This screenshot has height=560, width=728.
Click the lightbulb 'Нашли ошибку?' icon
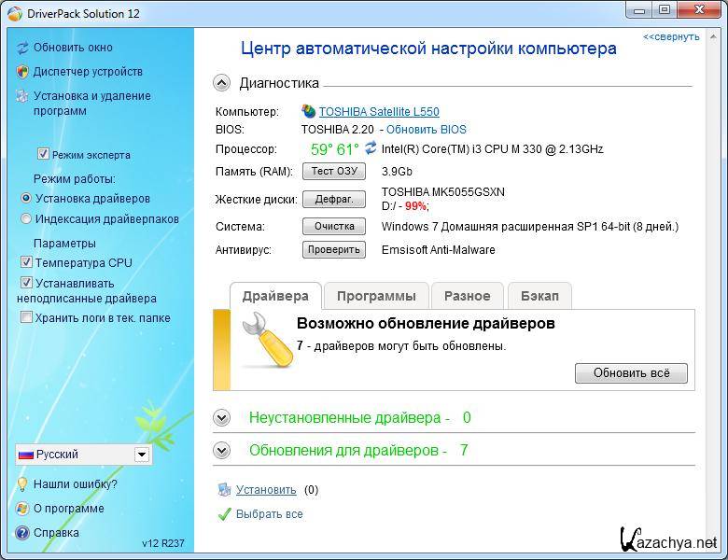[x=22, y=484]
